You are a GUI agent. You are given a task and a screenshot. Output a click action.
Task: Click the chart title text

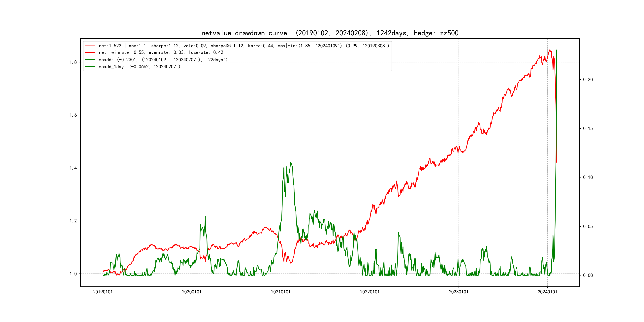330,33
